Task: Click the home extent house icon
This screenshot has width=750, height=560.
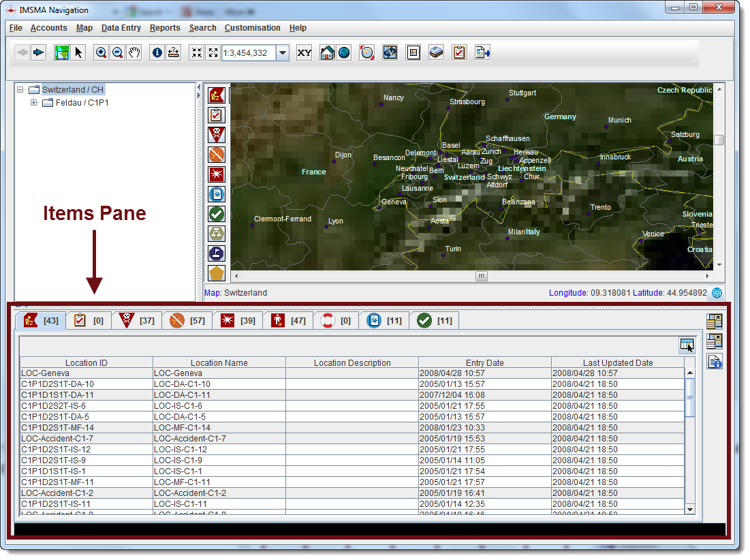Action: click(328, 53)
